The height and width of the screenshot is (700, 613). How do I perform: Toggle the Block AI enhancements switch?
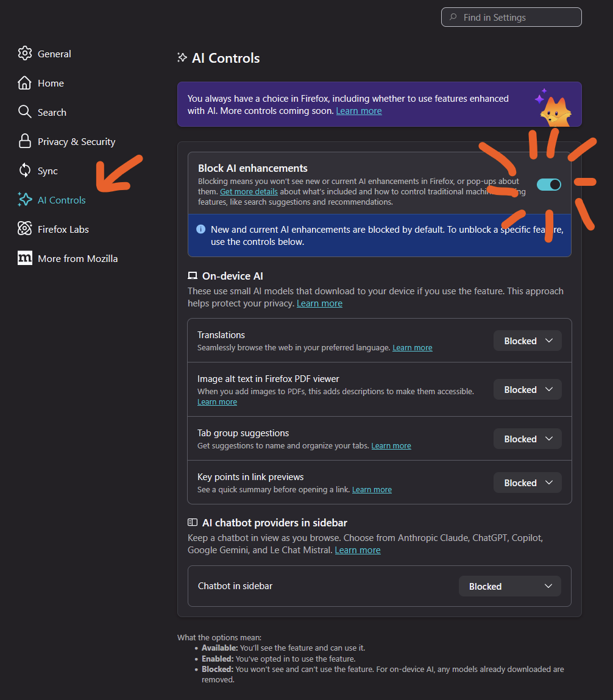pos(548,185)
